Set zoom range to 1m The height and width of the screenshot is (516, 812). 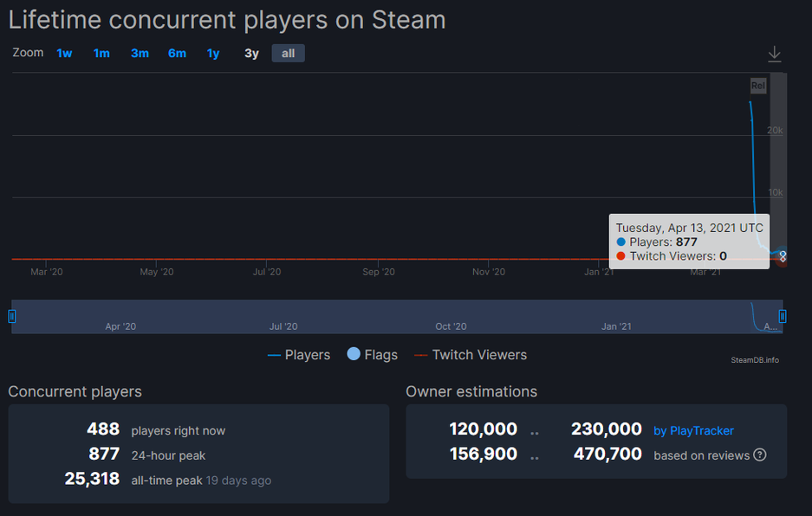click(x=101, y=54)
